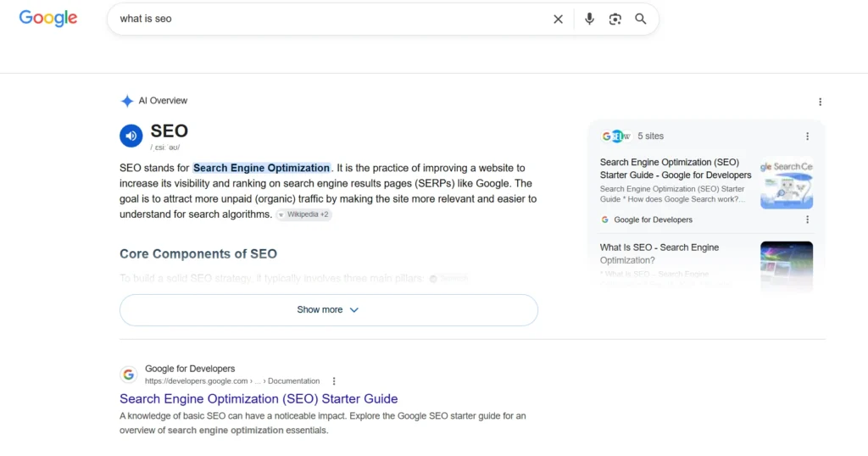Click the developers.google.com result URL
Image resolution: width=868 pixels, height=456 pixels.
click(232, 381)
